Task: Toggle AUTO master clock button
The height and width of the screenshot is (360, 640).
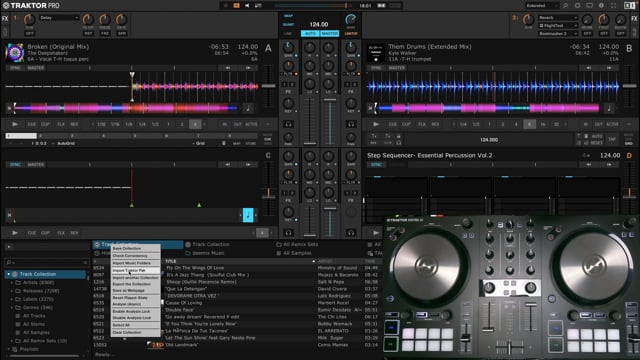Action: coord(310,33)
